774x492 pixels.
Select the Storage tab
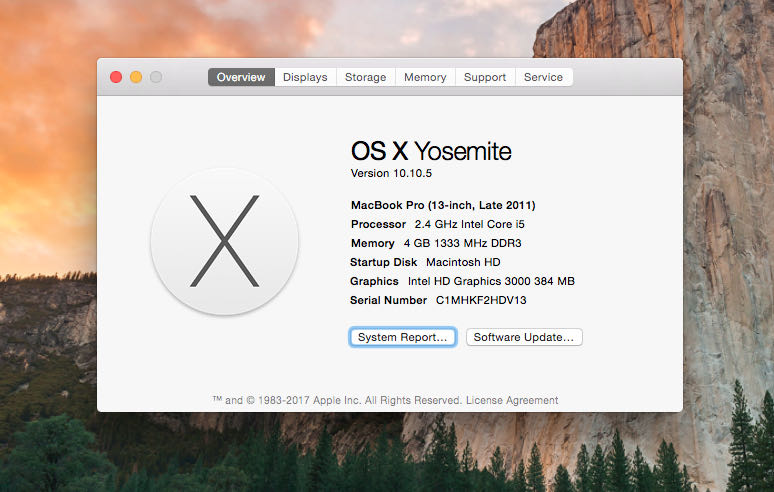[x=365, y=77]
